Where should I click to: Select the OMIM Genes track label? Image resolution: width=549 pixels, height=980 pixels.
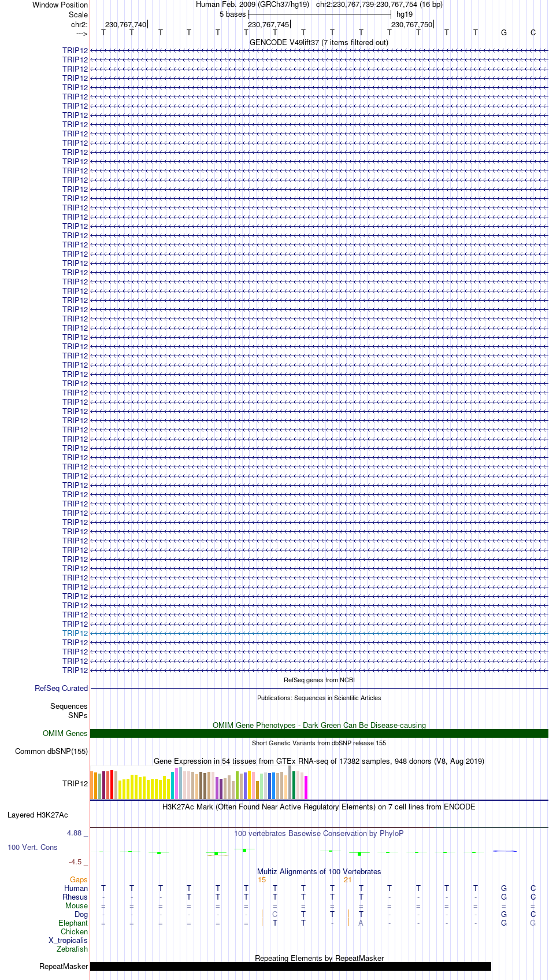point(65,733)
